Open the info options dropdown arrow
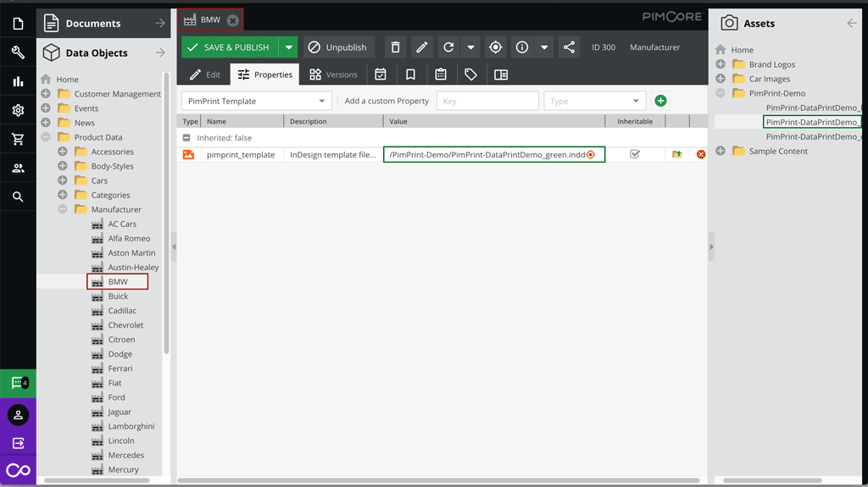The width and height of the screenshot is (868, 487). click(544, 47)
